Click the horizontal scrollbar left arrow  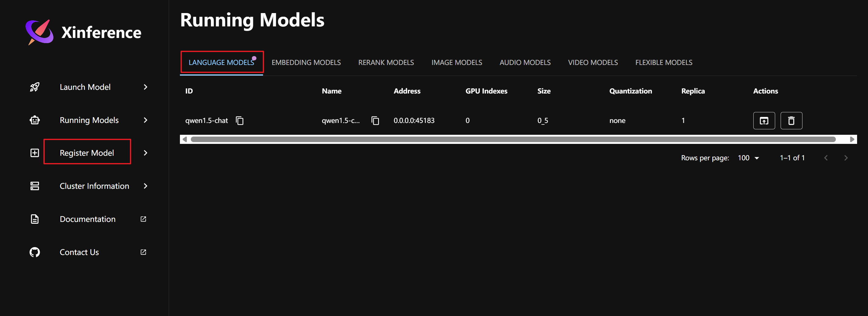click(x=184, y=139)
